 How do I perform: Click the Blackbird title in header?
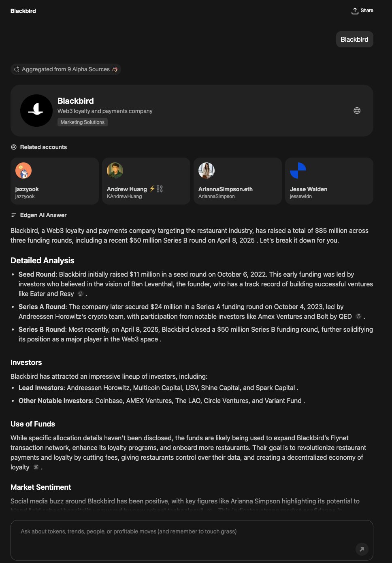pos(23,11)
